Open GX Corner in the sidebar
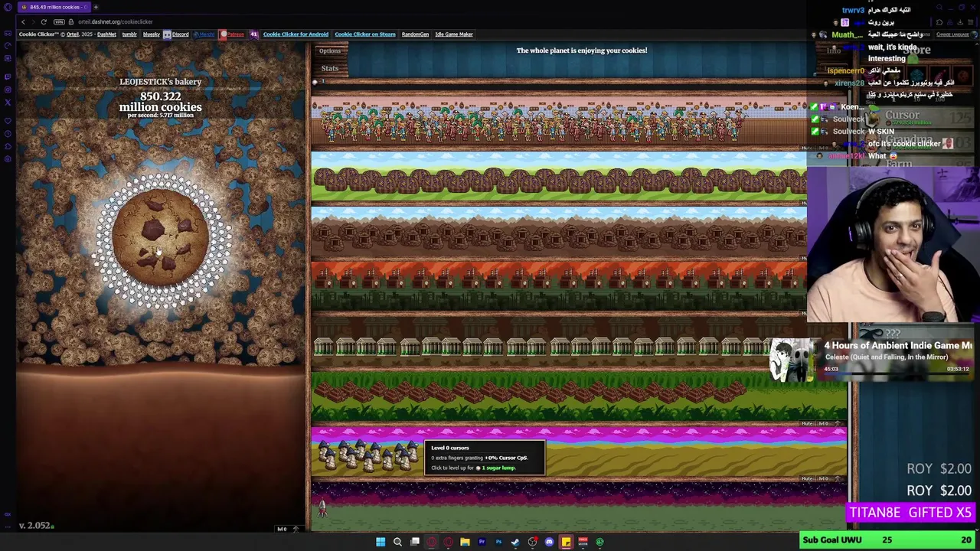980x551 pixels. 8,33
